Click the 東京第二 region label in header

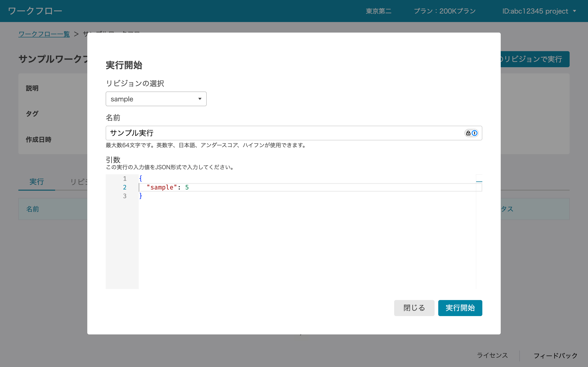378,11
